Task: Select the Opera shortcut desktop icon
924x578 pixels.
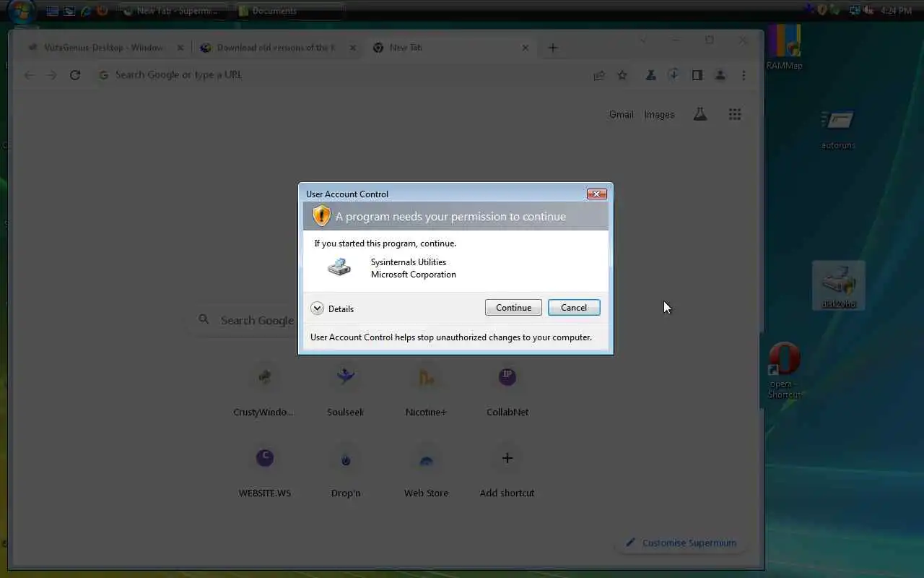Action: [784, 370]
